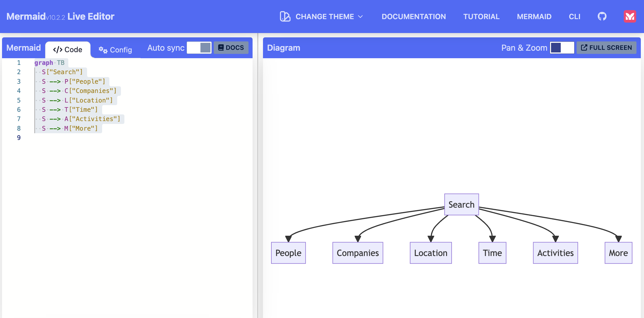Click the Search node in the diagram
This screenshot has width=644, height=318.
[x=461, y=204]
